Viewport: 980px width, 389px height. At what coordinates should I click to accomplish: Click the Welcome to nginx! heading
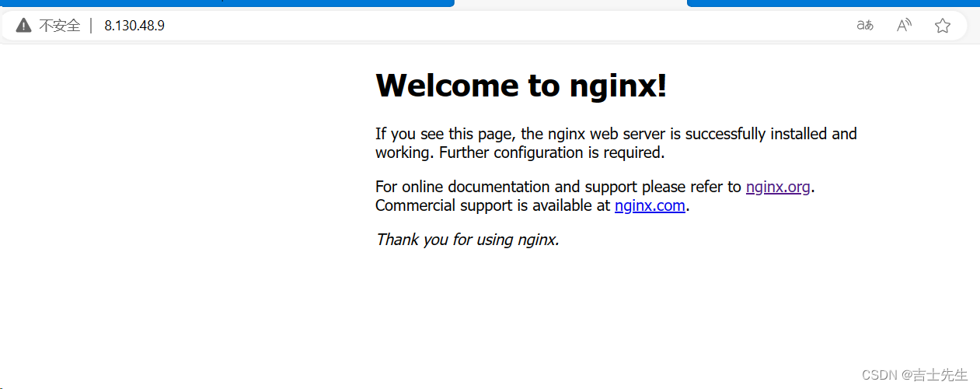tap(521, 85)
